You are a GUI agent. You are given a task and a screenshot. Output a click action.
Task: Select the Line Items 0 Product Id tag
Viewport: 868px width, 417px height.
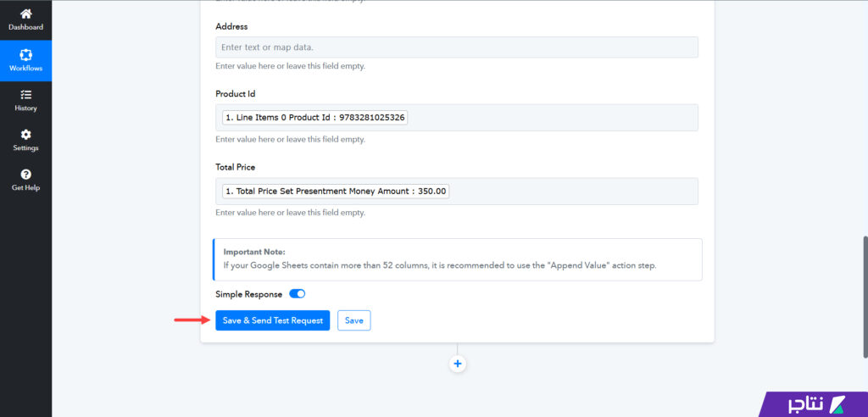pyautogui.click(x=315, y=118)
